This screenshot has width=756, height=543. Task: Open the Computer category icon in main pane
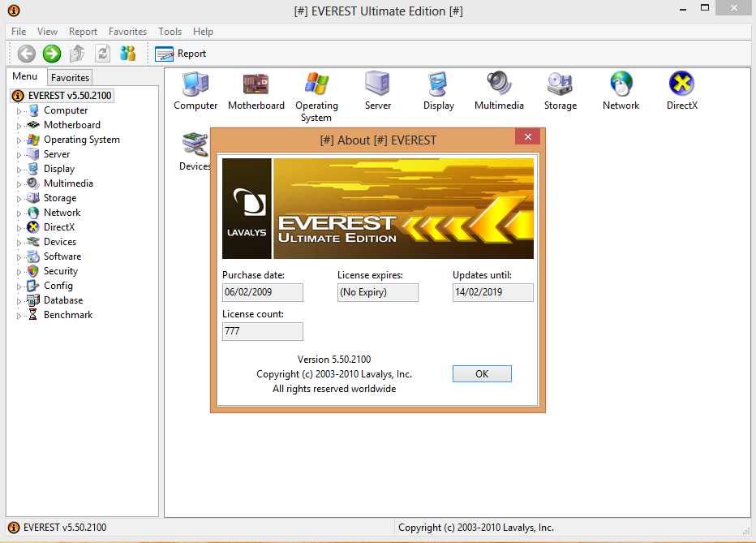coord(195,84)
